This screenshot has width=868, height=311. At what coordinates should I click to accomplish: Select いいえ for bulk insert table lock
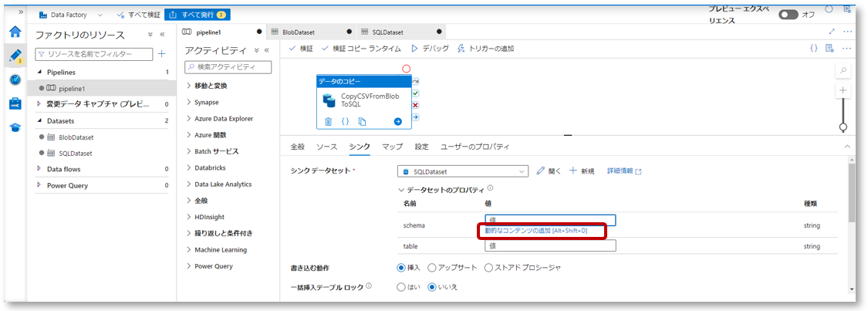432,287
